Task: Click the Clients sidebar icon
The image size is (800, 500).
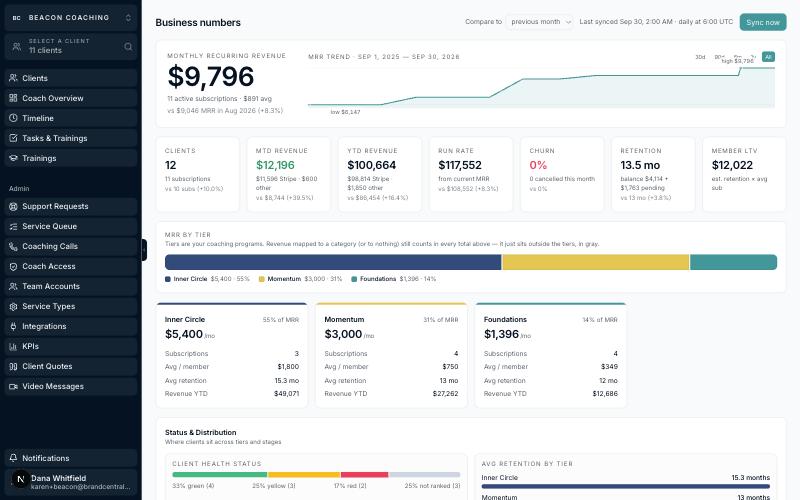Action: click(x=13, y=78)
